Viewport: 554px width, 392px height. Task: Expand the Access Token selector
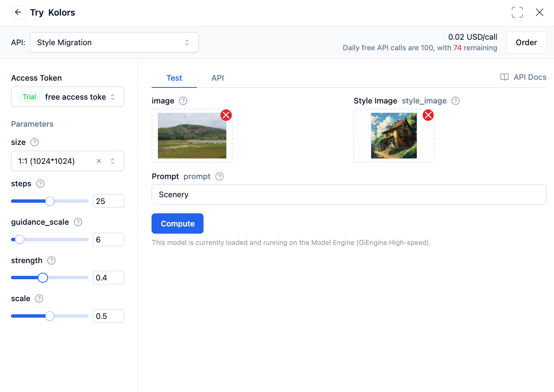coord(68,97)
